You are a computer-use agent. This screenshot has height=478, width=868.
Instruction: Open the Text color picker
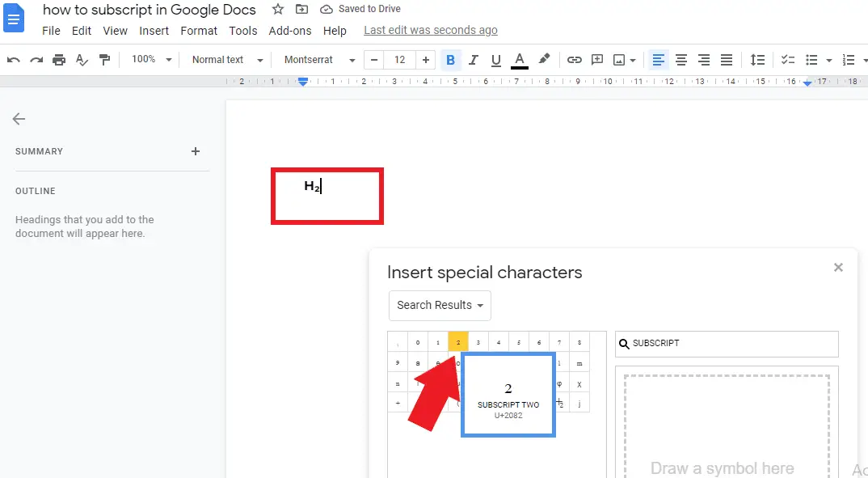519,59
